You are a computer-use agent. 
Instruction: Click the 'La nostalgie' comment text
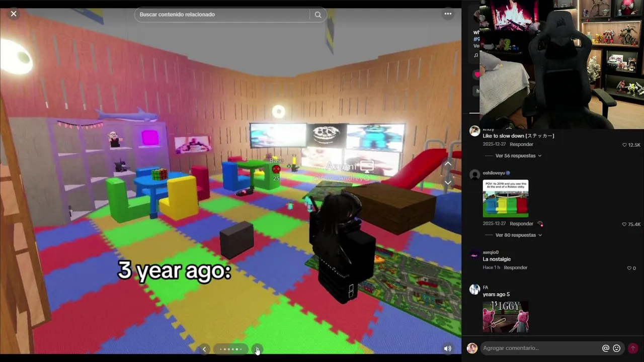[x=497, y=259]
